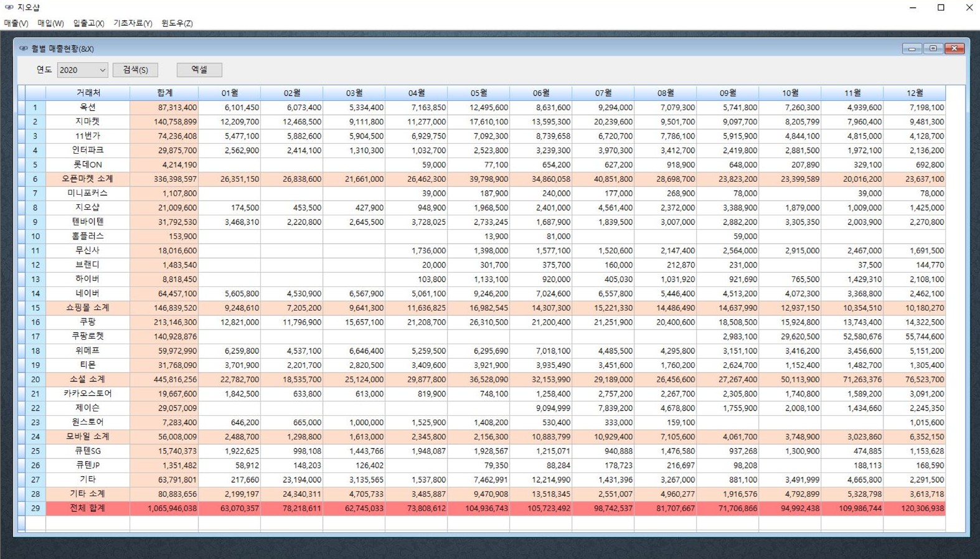This screenshot has height=559, width=980.
Task: Select row header number 29
Action: coord(35,508)
